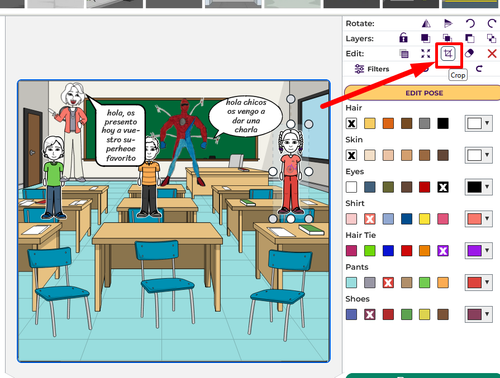Pick the olive green Eyes swatch
Viewport: 500px width, 378px height.
(x=388, y=187)
